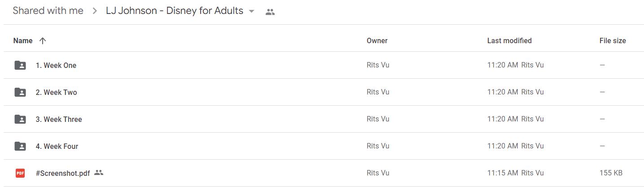Select the #Screenshot.pdf file name
The image size is (644, 188).
click(63, 173)
